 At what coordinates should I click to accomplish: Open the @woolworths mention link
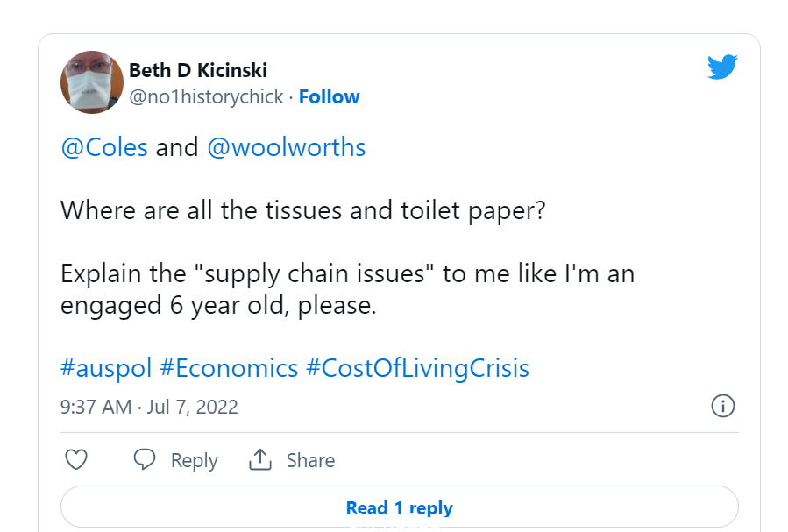(x=287, y=148)
